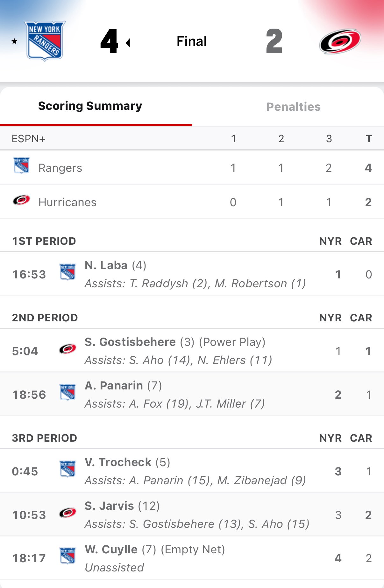Click the star icon beside Rangers logo
The height and width of the screenshot is (588, 384).
[14, 41]
